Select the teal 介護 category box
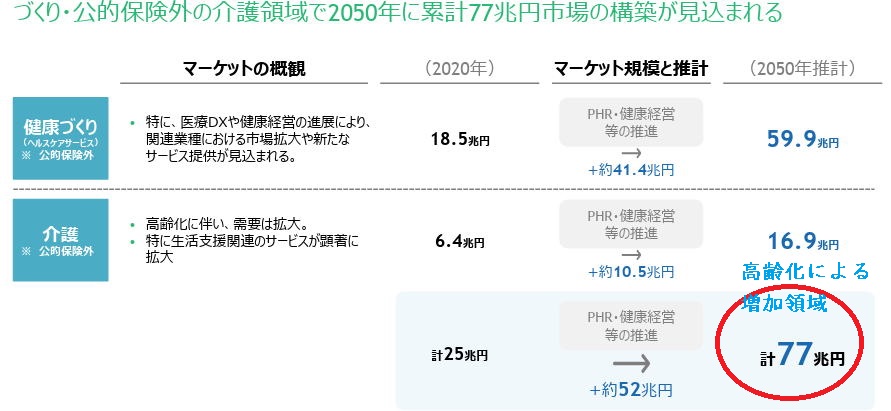The image size is (891, 411). tap(60, 238)
